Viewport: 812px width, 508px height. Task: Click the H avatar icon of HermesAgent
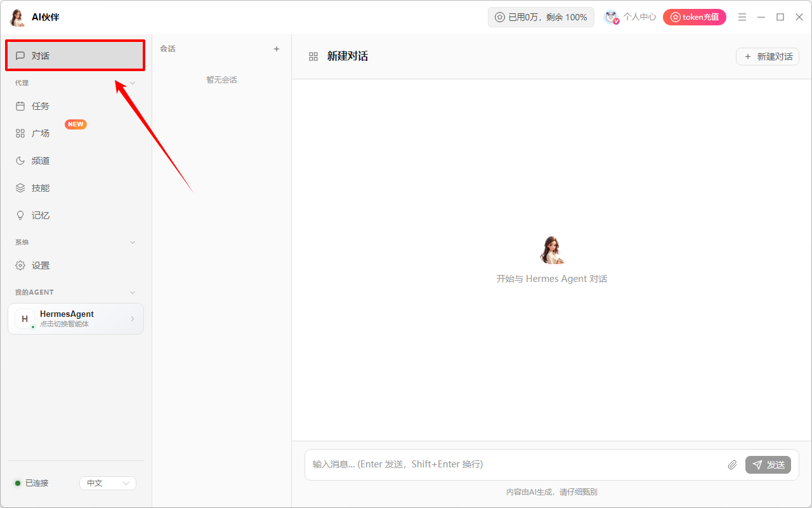coord(25,319)
